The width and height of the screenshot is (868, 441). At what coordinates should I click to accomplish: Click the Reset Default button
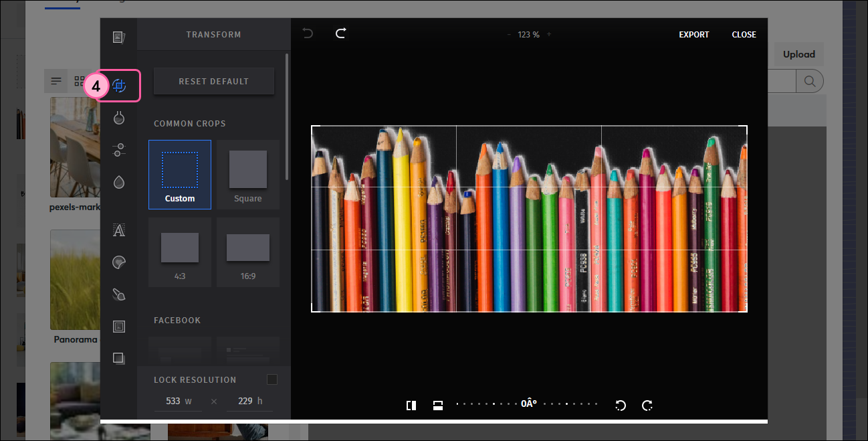pos(214,81)
